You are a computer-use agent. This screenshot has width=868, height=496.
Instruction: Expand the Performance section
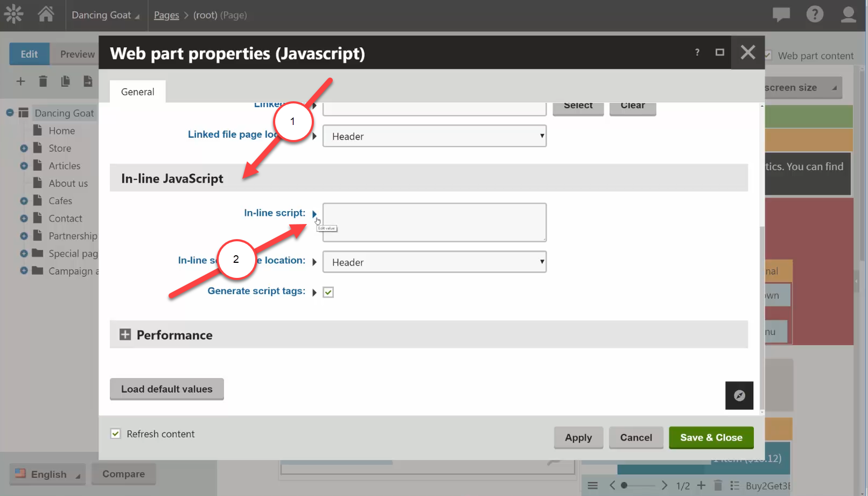point(125,334)
